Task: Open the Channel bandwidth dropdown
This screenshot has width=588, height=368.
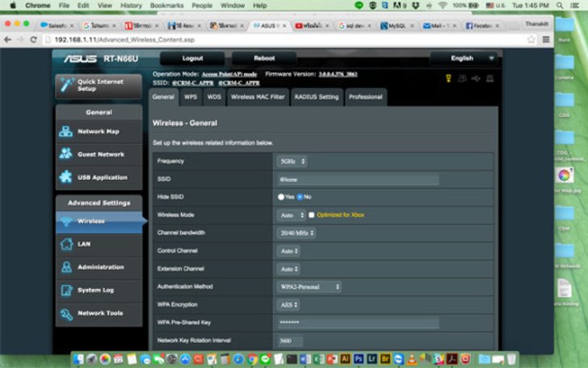Action: coord(296,233)
